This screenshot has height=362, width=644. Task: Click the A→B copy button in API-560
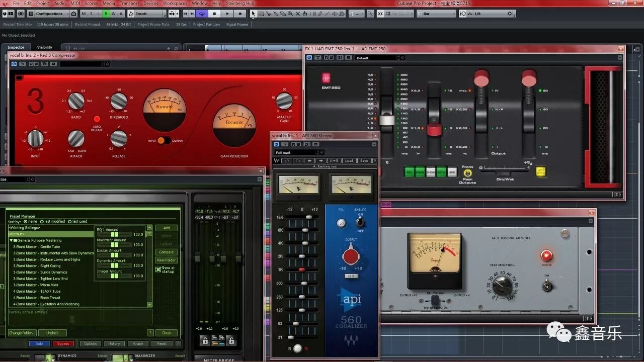pyautogui.click(x=334, y=161)
